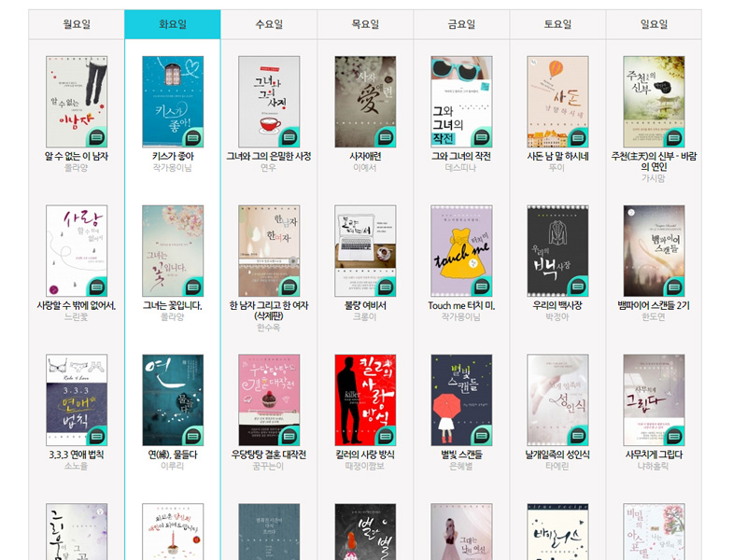Select the 뱀파이어 스캔들 2기 cover thumbnail

[654, 250]
